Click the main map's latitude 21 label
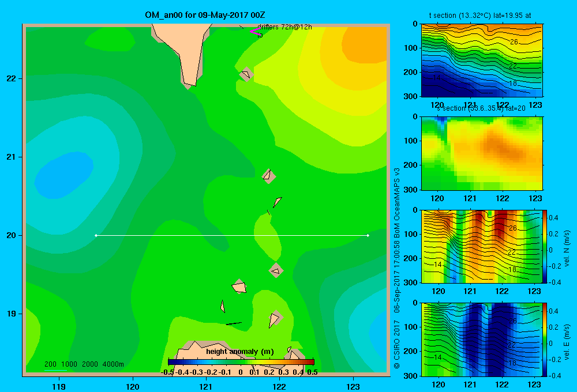The width and height of the screenshot is (577, 392). coord(12,157)
